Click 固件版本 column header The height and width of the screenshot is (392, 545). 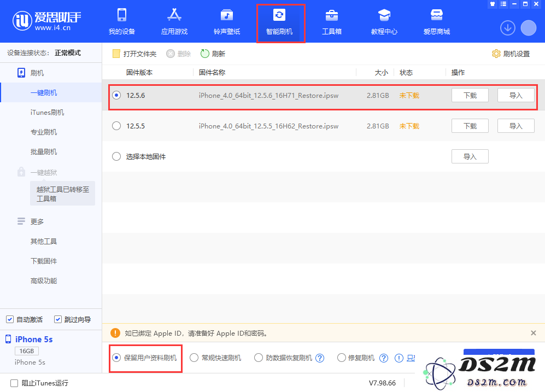pyautogui.click(x=139, y=72)
